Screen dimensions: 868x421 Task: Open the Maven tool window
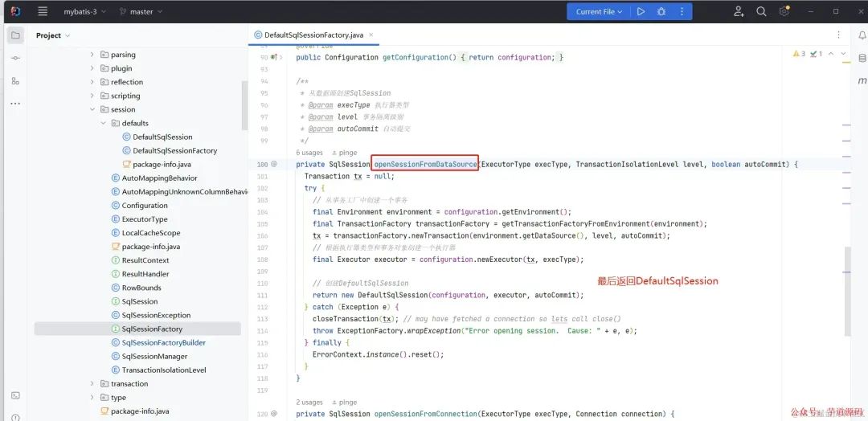coord(862,81)
